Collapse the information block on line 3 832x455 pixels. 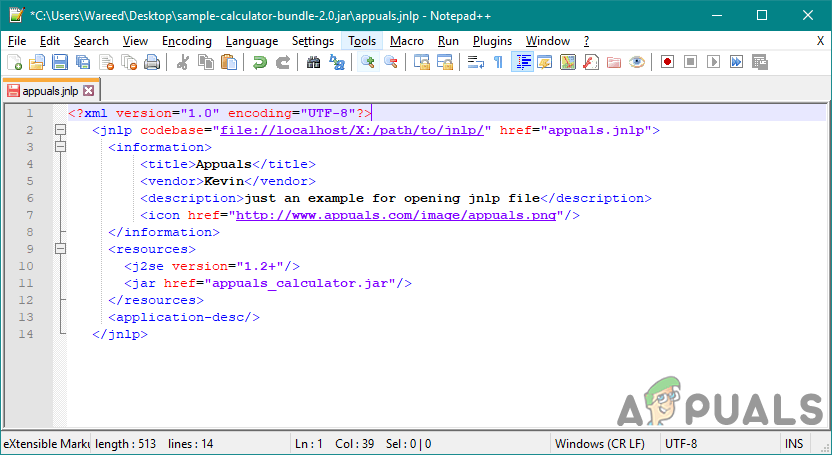click(x=60, y=147)
